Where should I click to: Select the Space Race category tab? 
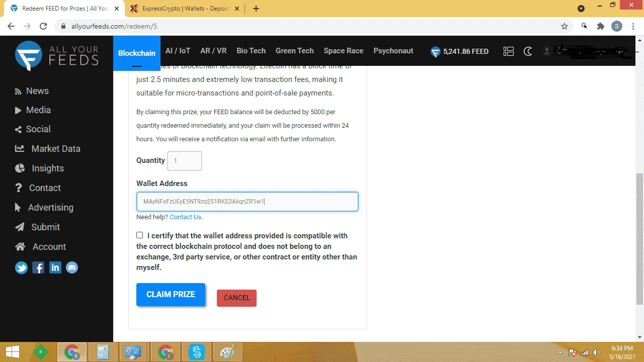coord(344,51)
